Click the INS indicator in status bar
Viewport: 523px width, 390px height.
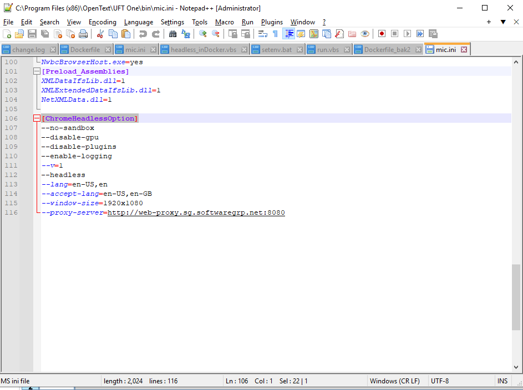pos(502,381)
